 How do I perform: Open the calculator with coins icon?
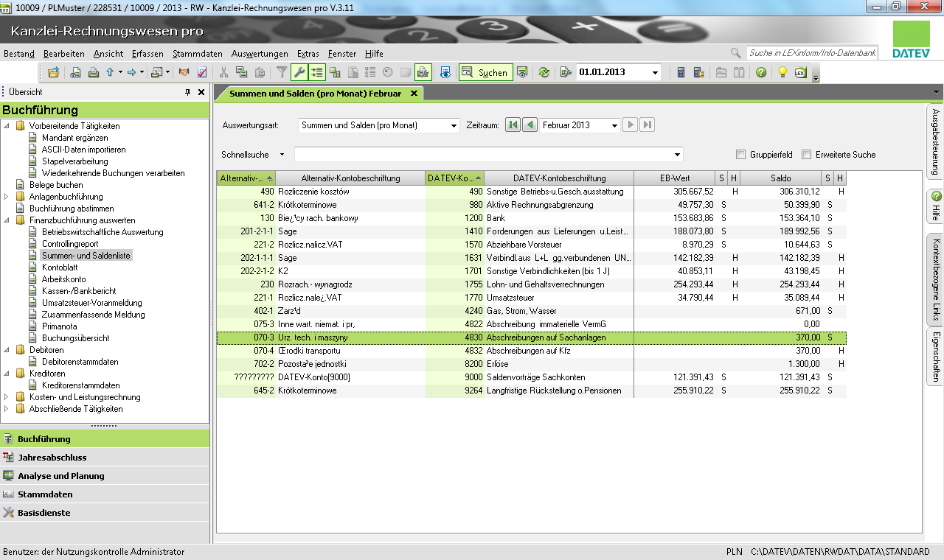pyautogui.click(x=698, y=72)
